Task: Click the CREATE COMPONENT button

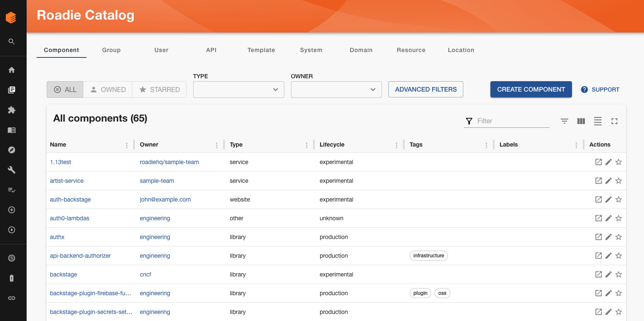Action: click(531, 90)
